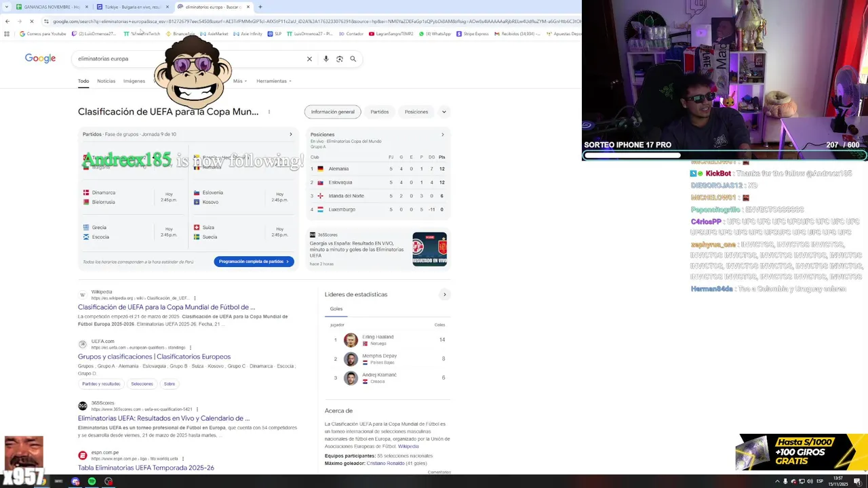Click the Sobre sitelink chip
The height and width of the screenshot is (488, 868).
pyautogui.click(x=169, y=384)
